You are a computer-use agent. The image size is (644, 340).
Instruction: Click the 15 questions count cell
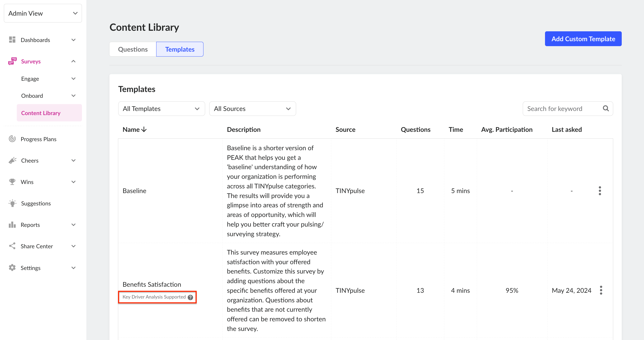pos(420,191)
